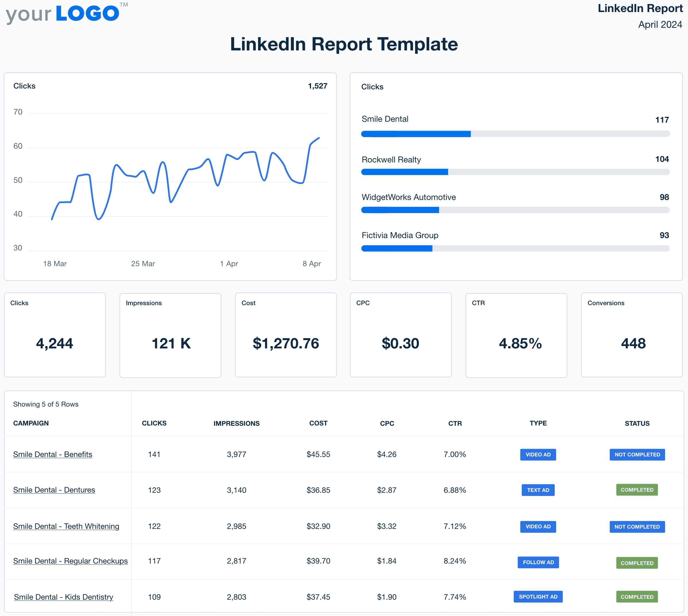Click COMPLETED badge for Dentures campaign
Screen dimensions: 688x616
(x=636, y=490)
